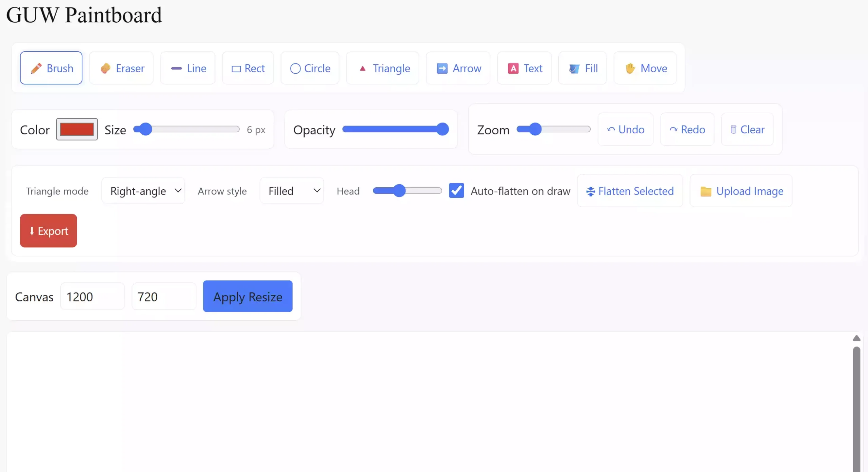Viewport: 868px width, 472px height.
Task: Select the Eraser tool
Action: [121, 68]
